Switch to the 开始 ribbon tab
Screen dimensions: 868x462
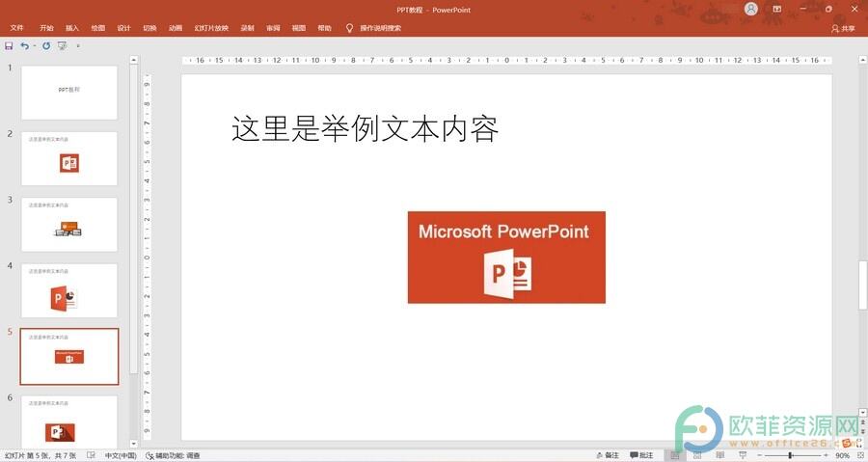(46, 28)
